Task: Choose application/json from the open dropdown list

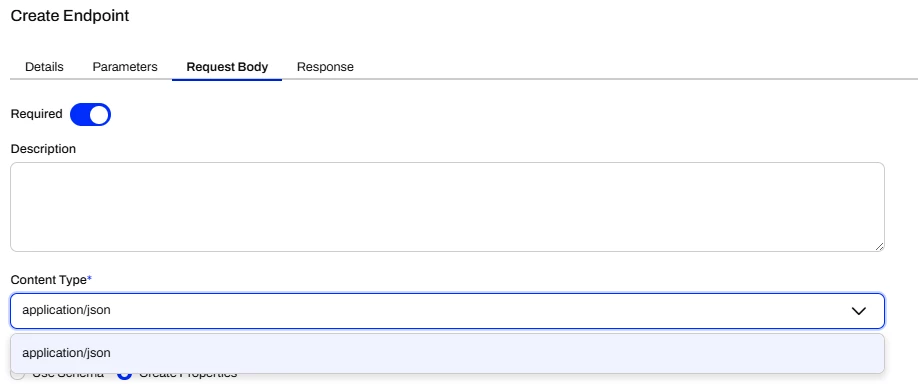Action: point(447,353)
